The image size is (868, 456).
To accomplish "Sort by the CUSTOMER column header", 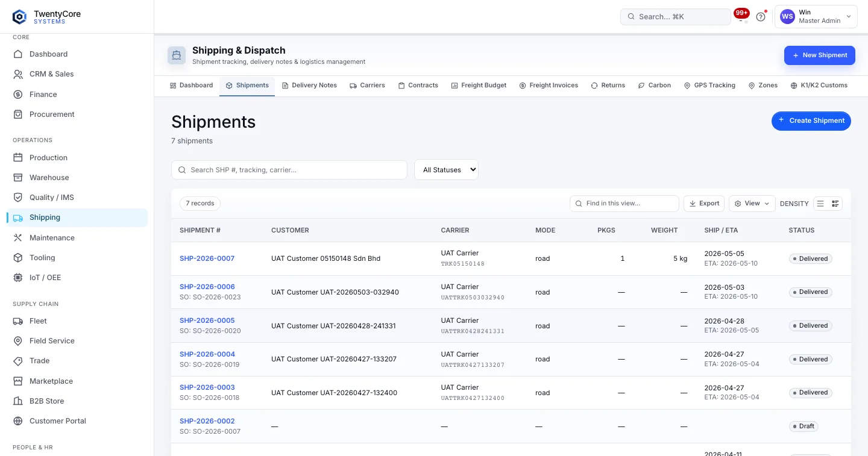I will click(290, 230).
